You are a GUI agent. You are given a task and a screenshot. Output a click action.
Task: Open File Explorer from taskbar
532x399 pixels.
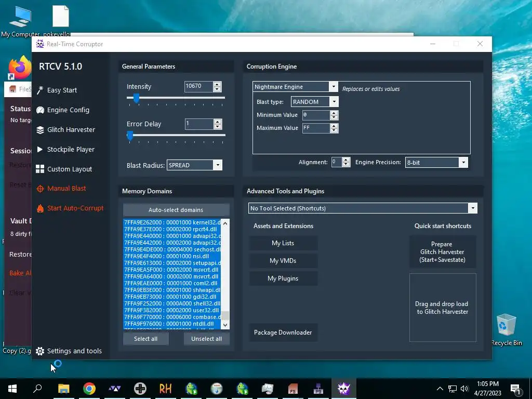tap(63, 389)
